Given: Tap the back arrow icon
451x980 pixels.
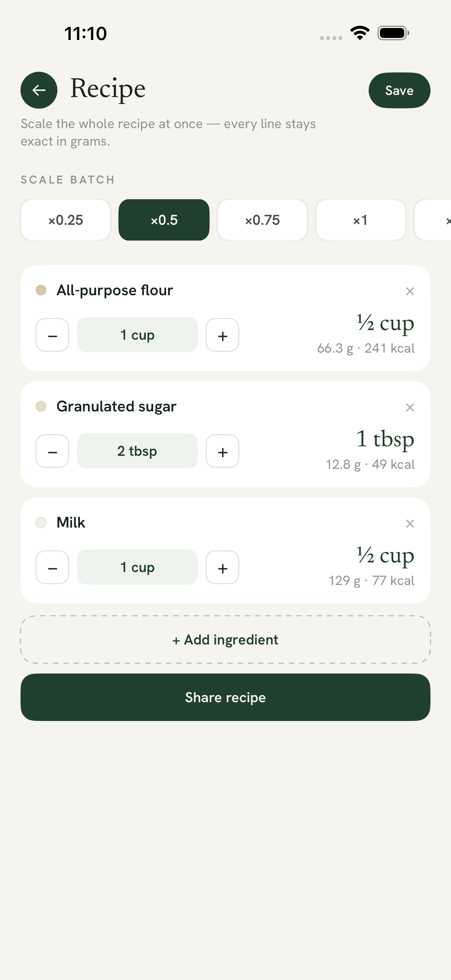Looking at the screenshot, I should click(x=39, y=90).
